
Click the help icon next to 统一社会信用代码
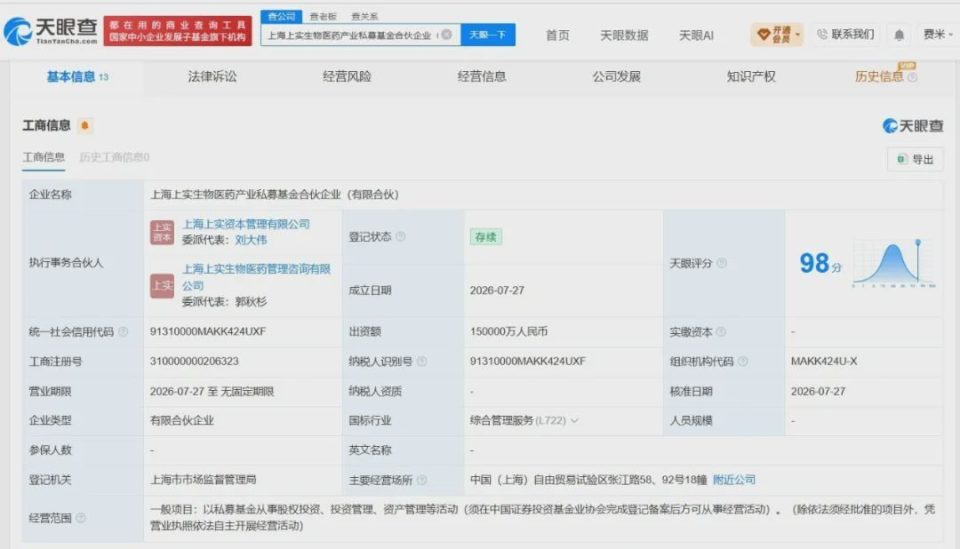(123, 332)
